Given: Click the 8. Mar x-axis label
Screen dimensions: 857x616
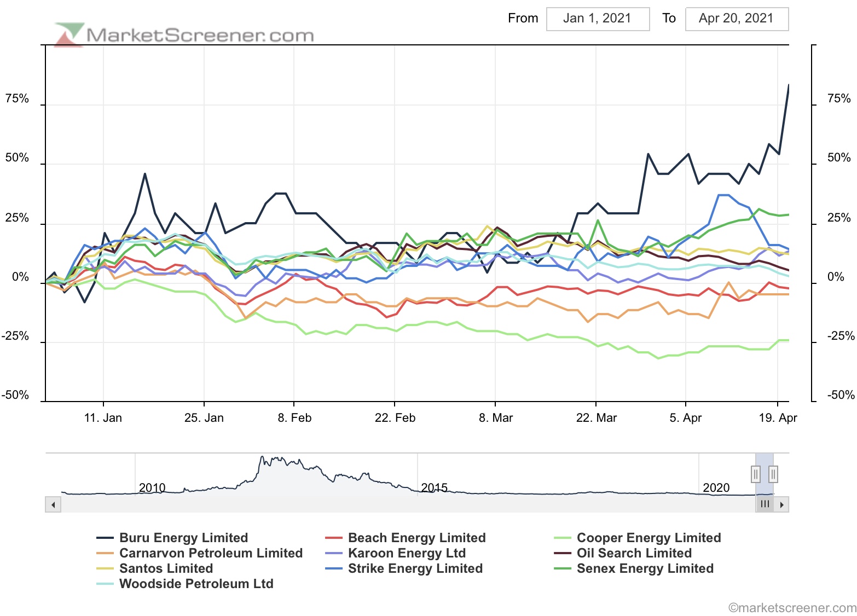Looking at the screenshot, I should [496, 418].
